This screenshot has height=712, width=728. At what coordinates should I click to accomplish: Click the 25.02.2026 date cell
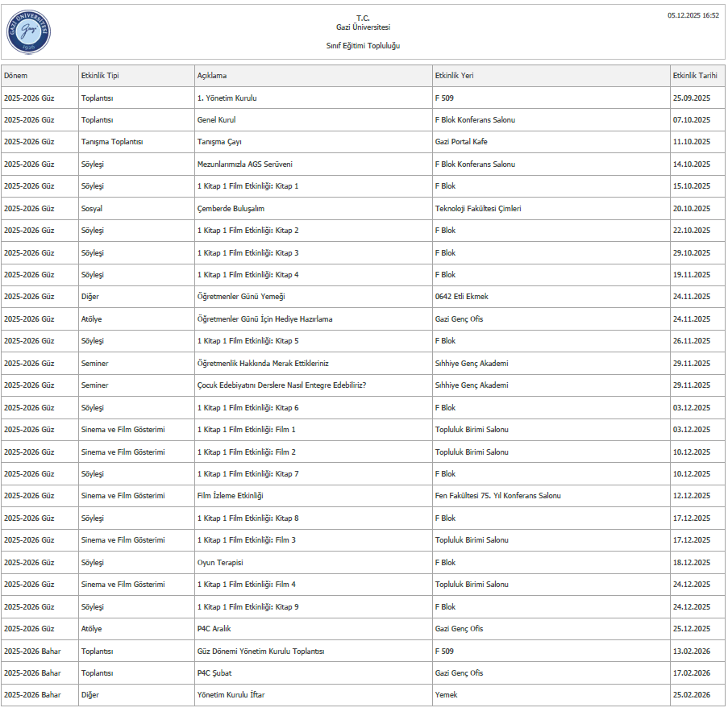691,695
